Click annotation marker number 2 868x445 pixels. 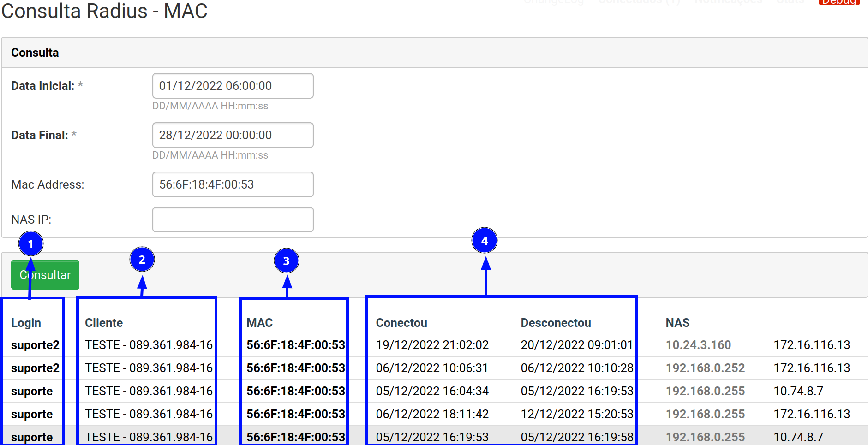(x=142, y=260)
